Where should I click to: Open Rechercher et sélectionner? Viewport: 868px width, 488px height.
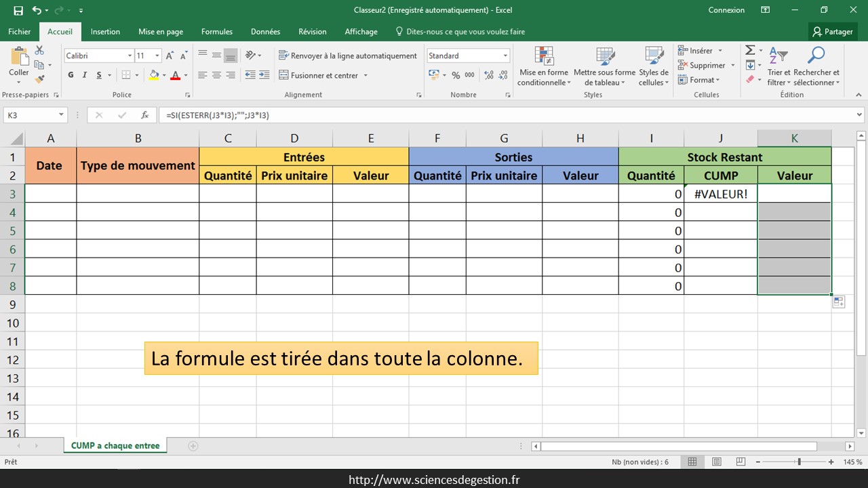click(x=816, y=67)
